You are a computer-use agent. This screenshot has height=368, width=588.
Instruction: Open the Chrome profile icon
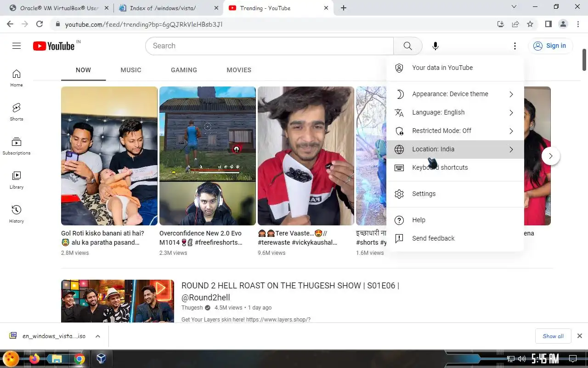pyautogui.click(x=563, y=24)
